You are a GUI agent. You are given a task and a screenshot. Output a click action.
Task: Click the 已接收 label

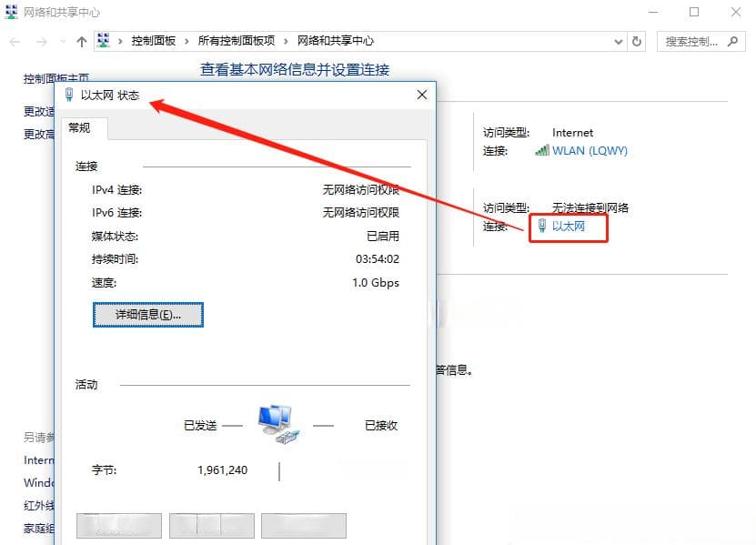point(381,426)
